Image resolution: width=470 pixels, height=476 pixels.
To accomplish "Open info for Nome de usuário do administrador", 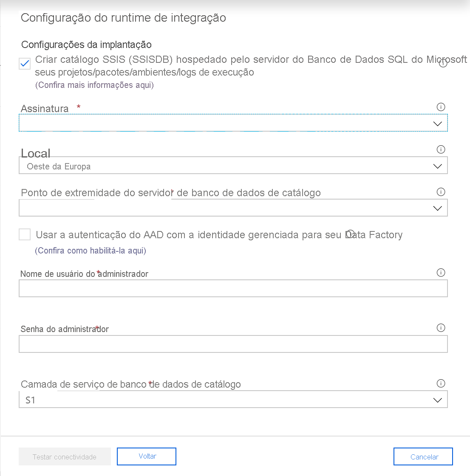I will 441,272.
